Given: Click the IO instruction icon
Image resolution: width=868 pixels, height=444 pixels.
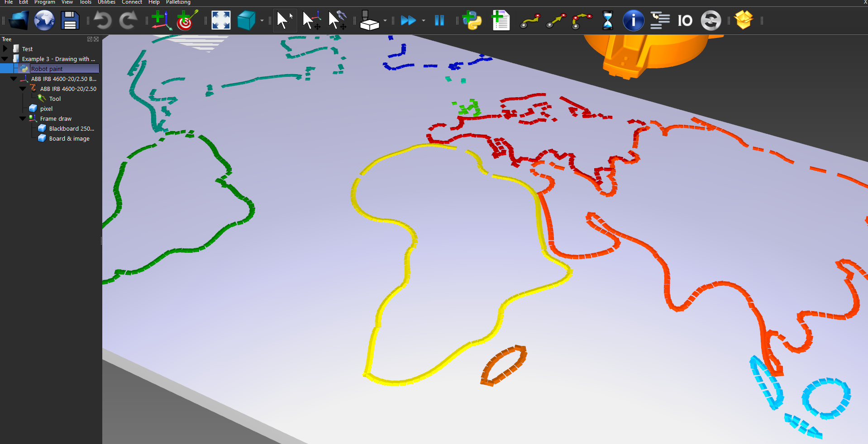Looking at the screenshot, I should [x=685, y=21].
